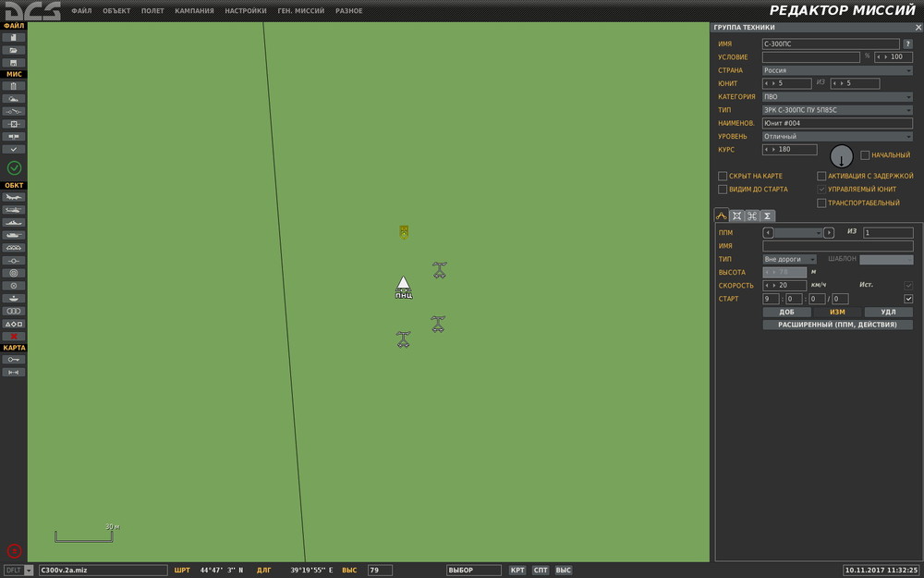
Task: Select the navigation point tool
Action: click(14, 260)
